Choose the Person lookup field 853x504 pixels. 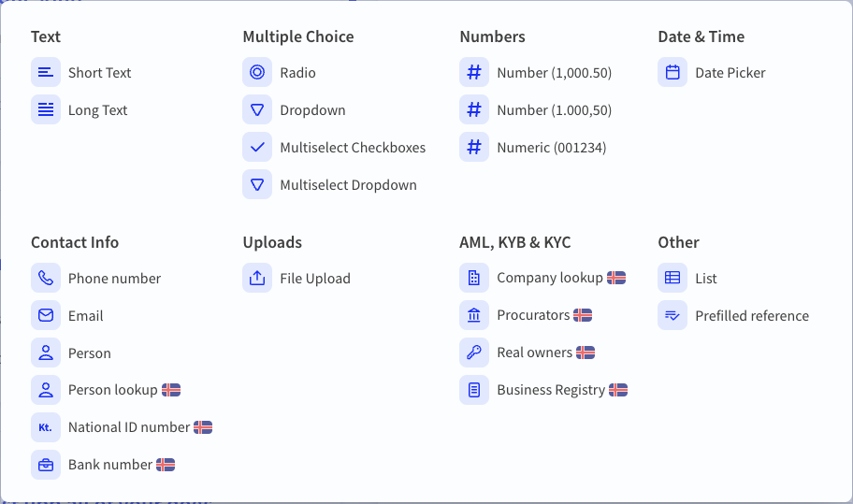pyautogui.click(x=112, y=390)
